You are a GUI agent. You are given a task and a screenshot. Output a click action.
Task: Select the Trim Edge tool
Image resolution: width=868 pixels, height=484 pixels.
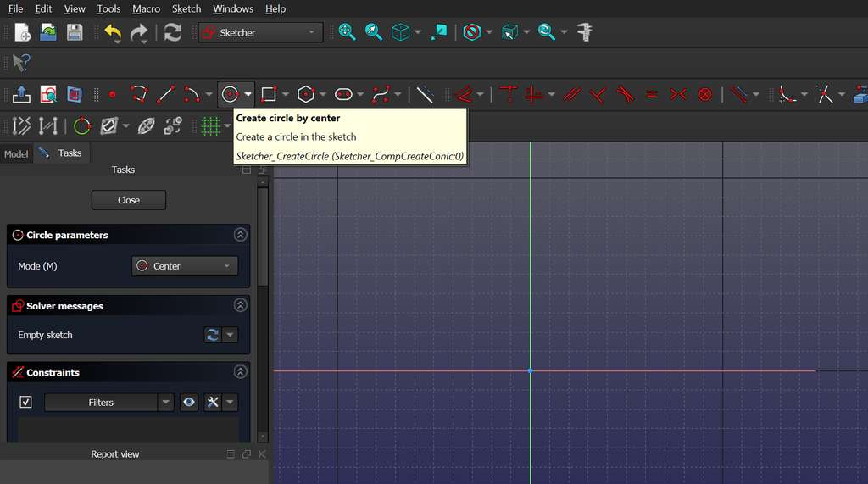point(824,94)
